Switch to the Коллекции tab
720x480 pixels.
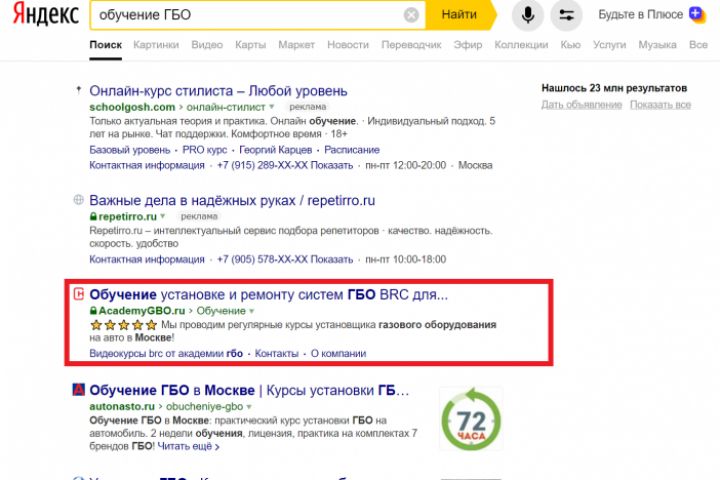coord(521,45)
